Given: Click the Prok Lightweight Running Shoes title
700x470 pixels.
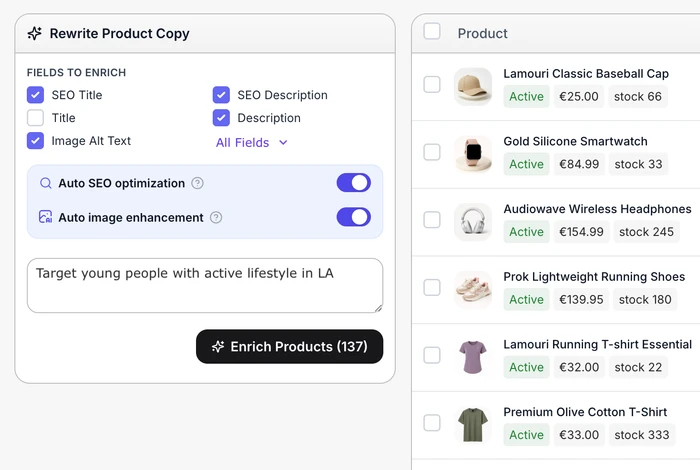Looking at the screenshot, I should [594, 277].
